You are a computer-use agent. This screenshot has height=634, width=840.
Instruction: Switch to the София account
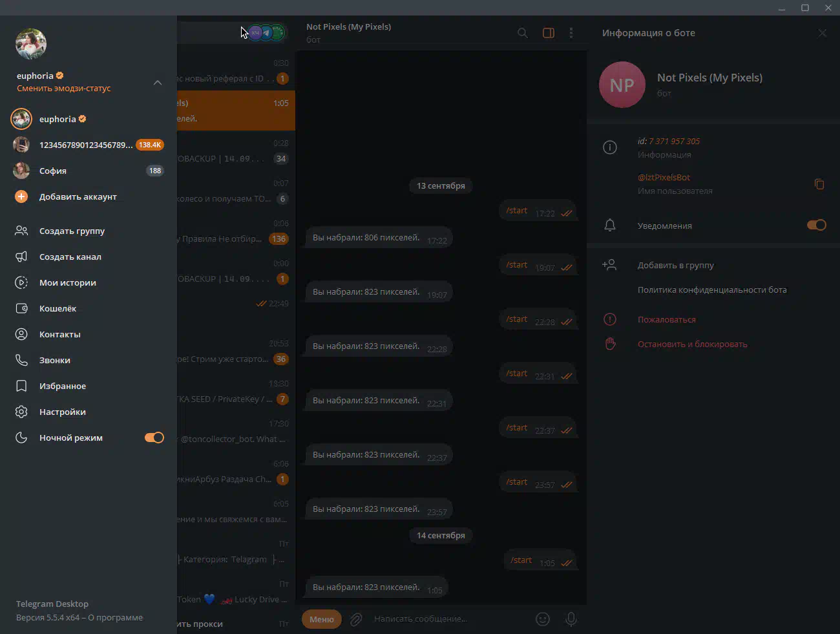[x=53, y=171]
